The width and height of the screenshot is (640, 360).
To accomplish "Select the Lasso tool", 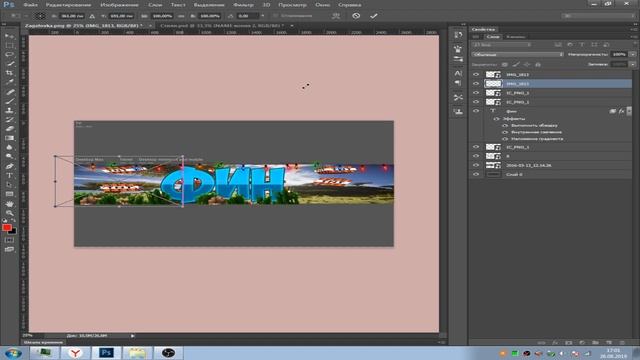I will tap(9, 55).
